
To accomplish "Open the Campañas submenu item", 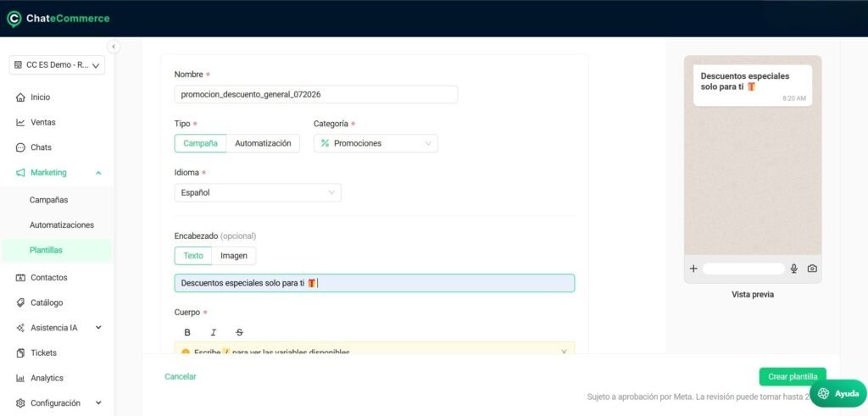I will [x=48, y=200].
